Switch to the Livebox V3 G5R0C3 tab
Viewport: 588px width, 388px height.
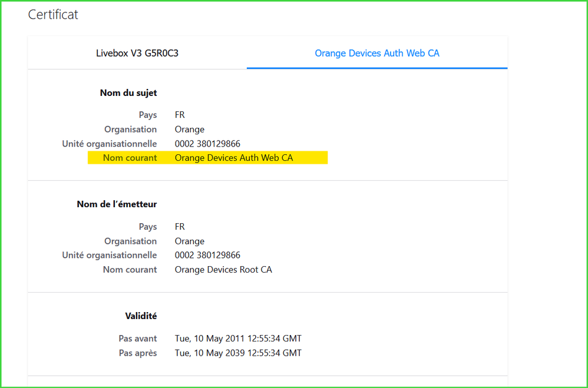point(137,53)
